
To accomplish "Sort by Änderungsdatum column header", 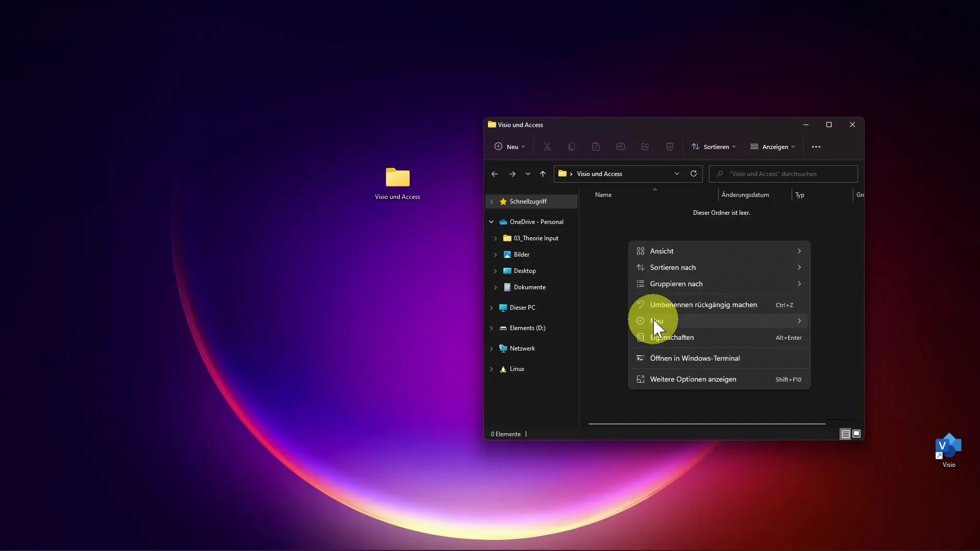I will (x=745, y=195).
